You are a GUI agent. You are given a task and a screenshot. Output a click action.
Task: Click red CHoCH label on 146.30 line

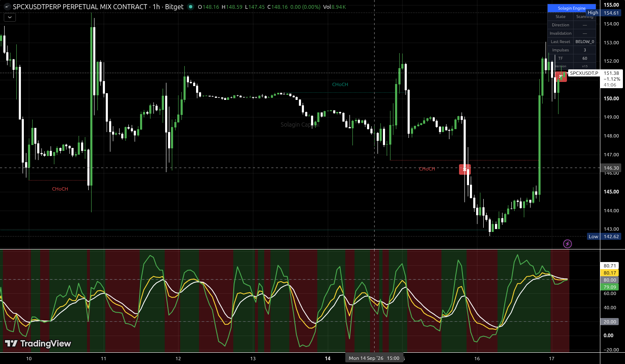pyautogui.click(x=427, y=169)
